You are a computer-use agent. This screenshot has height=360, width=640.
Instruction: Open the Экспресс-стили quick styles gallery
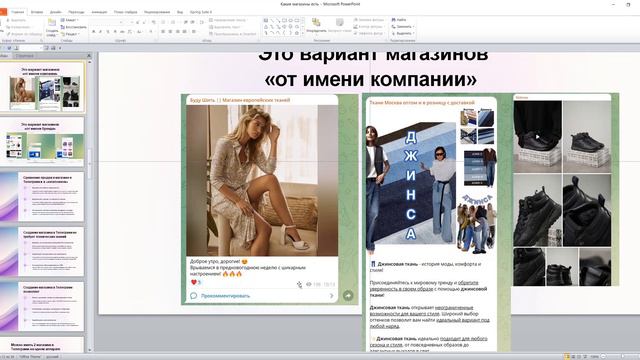pyautogui.click(x=340, y=25)
